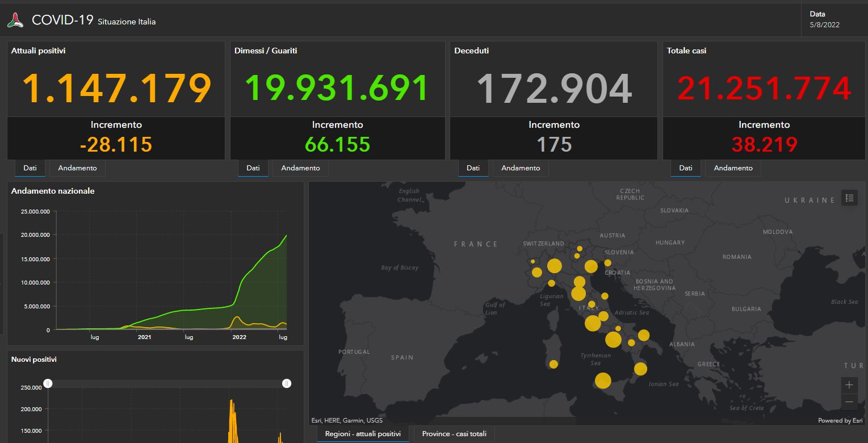868x443 pixels.
Task: Open Andamento tab under Deceduti
Action: tap(521, 168)
